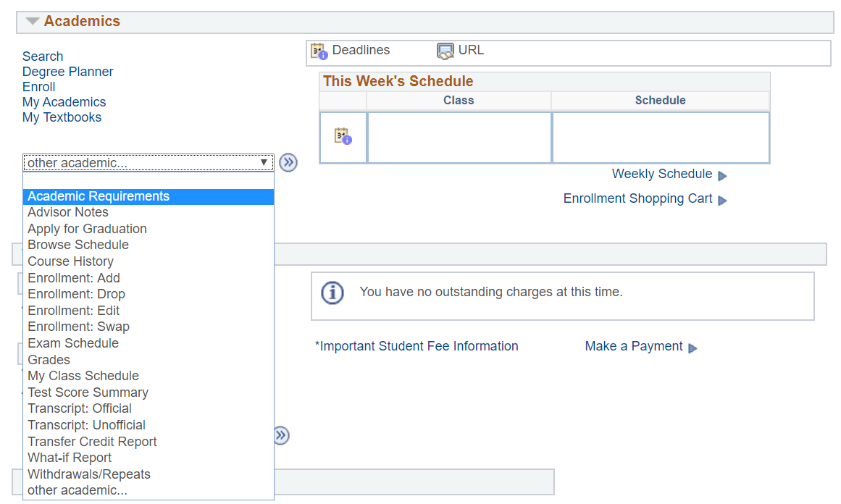Open Weekly Schedule link
Image resolution: width=841 pixels, height=504 pixels.
click(662, 175)
